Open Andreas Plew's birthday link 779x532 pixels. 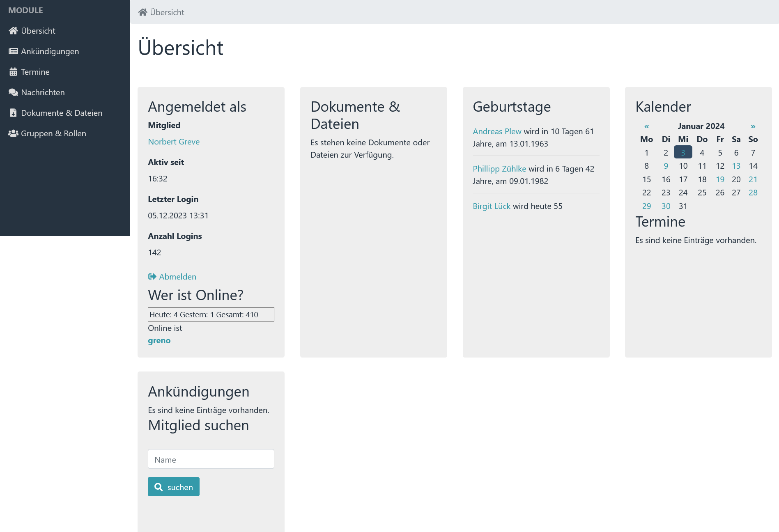(497, 131)
